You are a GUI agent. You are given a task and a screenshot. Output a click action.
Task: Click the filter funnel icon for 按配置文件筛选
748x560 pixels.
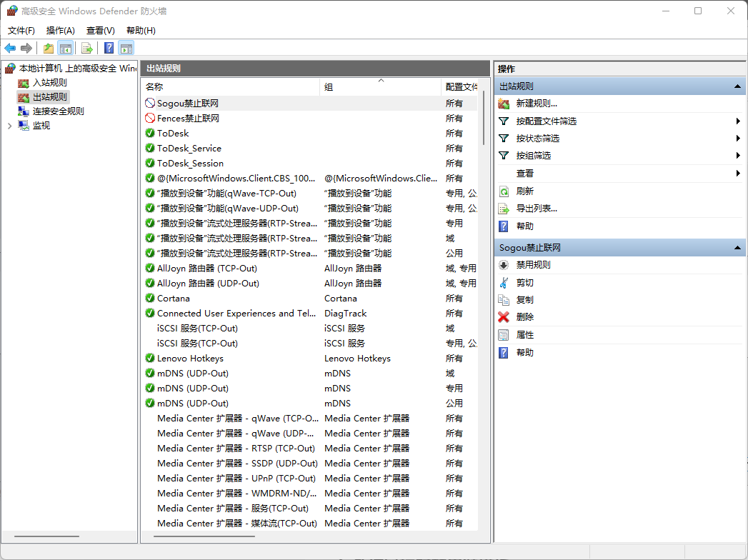click(x=504, y=121)
